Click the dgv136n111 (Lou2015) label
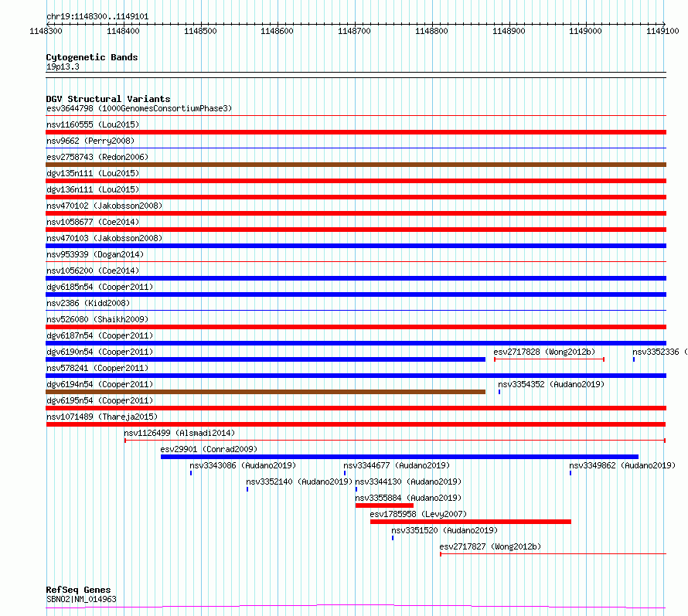The width and height of the screenshot is (688, 616). tap(93, 189)
